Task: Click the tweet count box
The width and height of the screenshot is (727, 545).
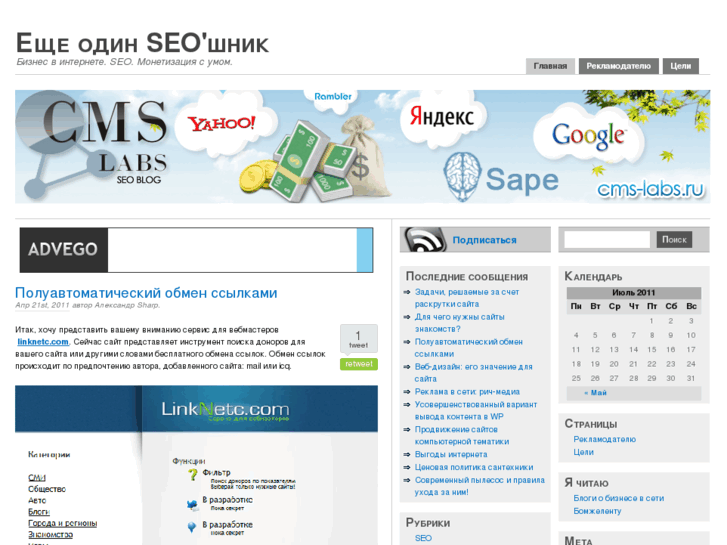Action: [x=358, y=339]
